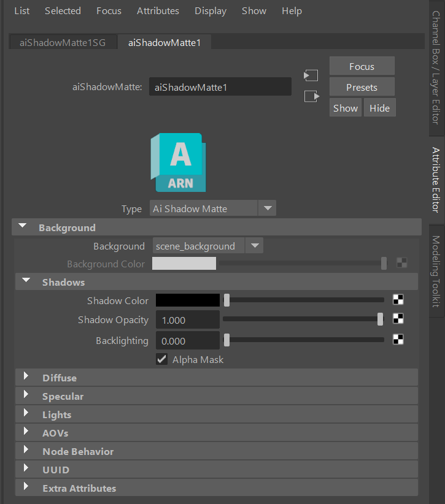Expand the Specular section

(26, 394)
